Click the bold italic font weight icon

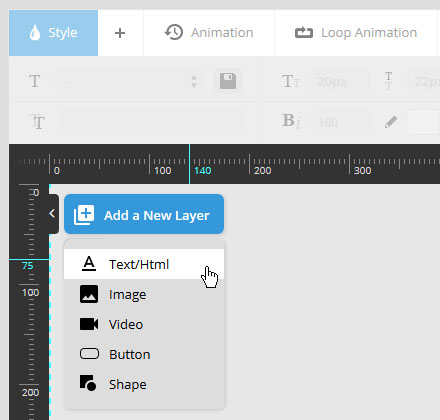[x=291, y=121]
